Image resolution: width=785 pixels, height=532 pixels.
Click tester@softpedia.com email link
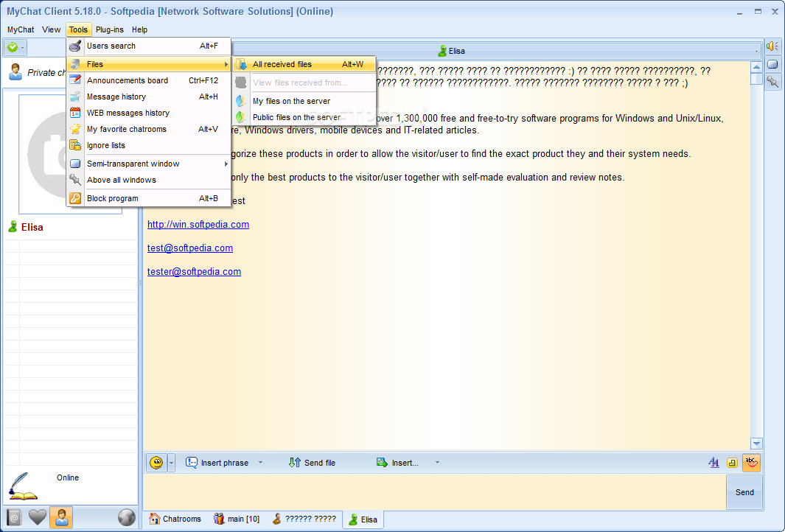point(195,271)
